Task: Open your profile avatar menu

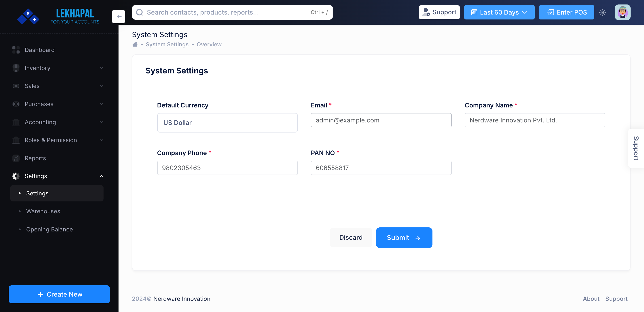Action: pos(623,12)
